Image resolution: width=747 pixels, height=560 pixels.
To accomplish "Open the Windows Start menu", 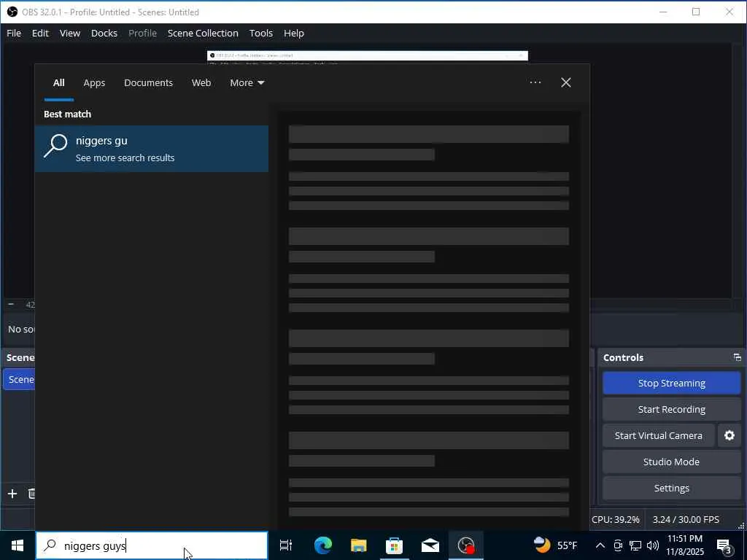I will 18,545.
